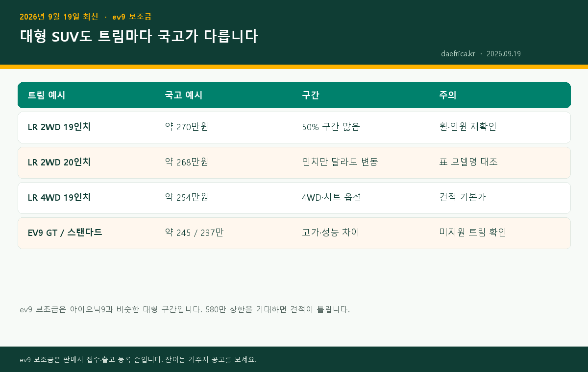
Task: Click the '약 270만원' subsidy value
Action: click(187, 127)
